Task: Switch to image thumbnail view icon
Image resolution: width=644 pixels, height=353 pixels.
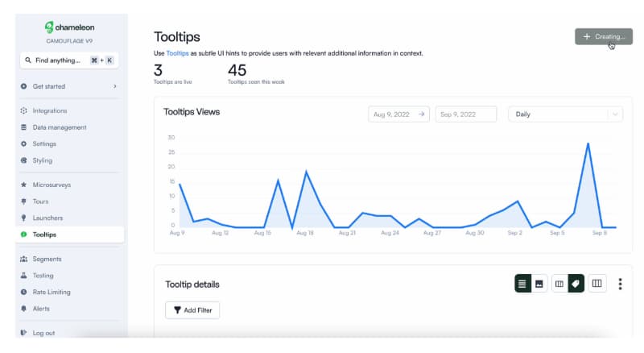Action: pos(539,284)
